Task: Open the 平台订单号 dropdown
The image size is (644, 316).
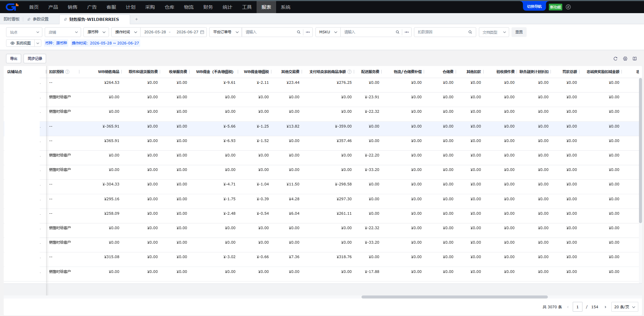Action: pyautogui.click(x=226, y=32)
